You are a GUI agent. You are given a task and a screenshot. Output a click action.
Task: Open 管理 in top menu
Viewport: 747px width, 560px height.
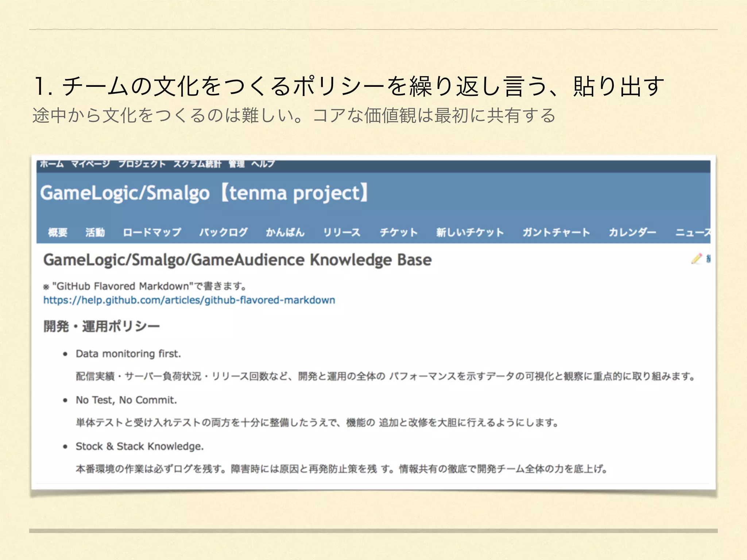point(236,164)
